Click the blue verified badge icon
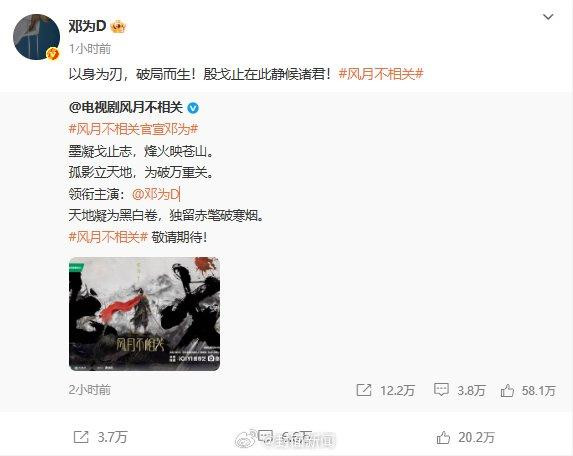 193,108
